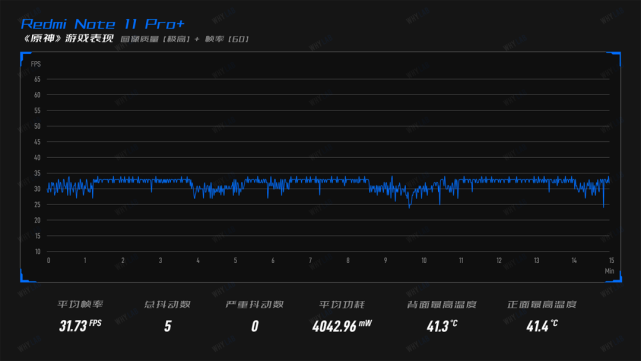Click minute '8' on the x-axis

pyautogui.click(x=348, y=260)
